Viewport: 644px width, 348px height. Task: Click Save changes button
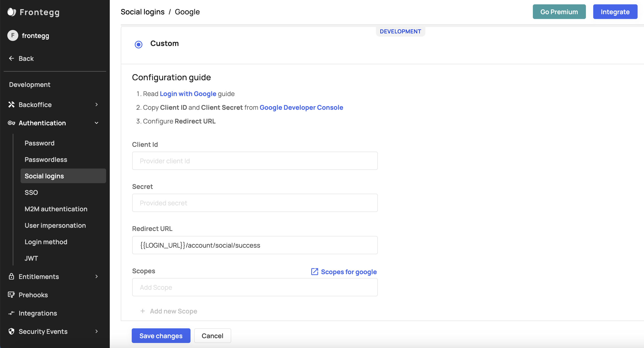(x=161, y=336)
